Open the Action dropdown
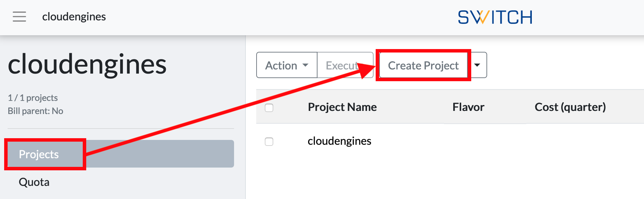The height and width of the screenshot is (199, 644). tap(287, 65)
